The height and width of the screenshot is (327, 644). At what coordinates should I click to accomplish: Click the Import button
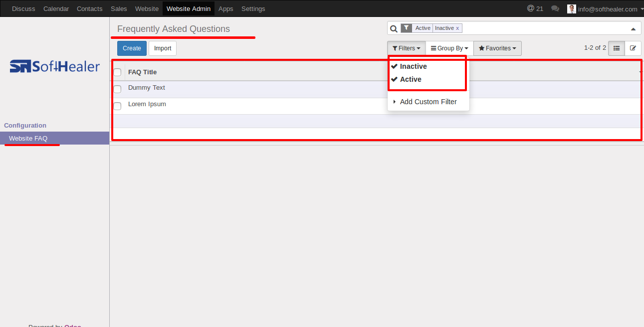pos(163,48)
